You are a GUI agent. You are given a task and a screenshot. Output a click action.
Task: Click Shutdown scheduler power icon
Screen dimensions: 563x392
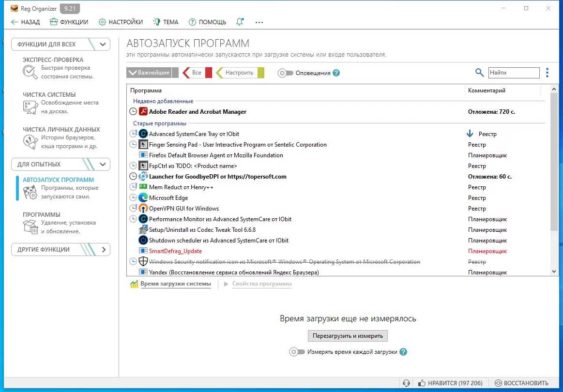[x=143, y=240]
